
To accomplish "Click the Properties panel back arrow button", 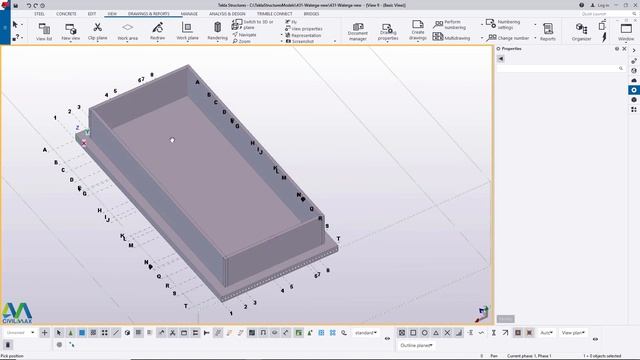I will (501, 59).
